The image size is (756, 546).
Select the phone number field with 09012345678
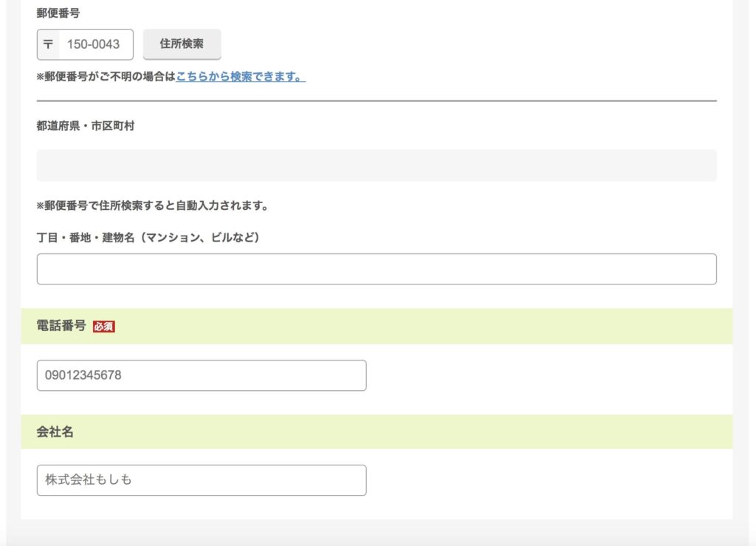pos(201,375)
